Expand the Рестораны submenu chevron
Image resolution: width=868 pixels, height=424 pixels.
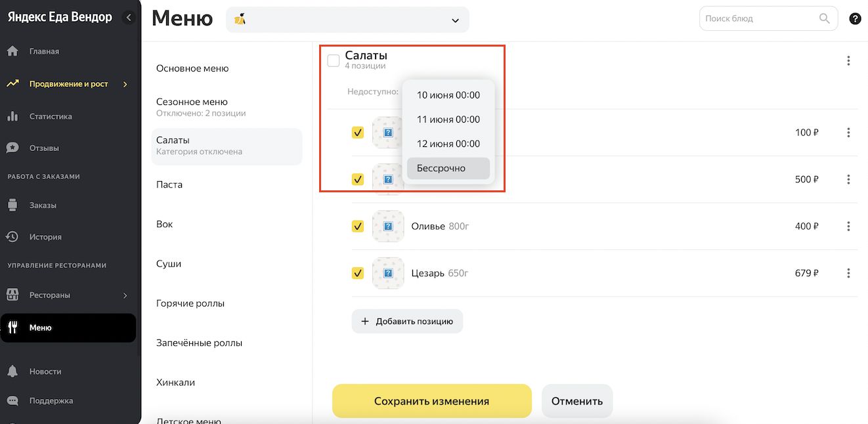[x=125, y=295]
